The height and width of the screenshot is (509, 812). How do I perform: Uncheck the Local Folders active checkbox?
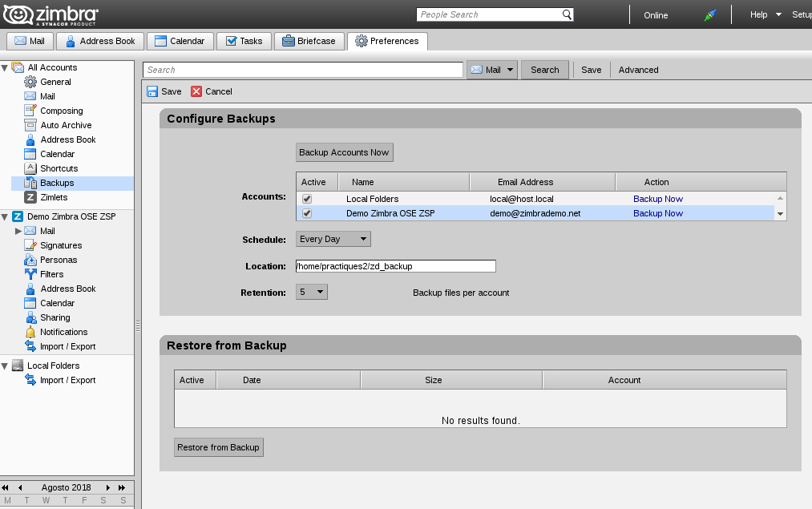(307, 199)
